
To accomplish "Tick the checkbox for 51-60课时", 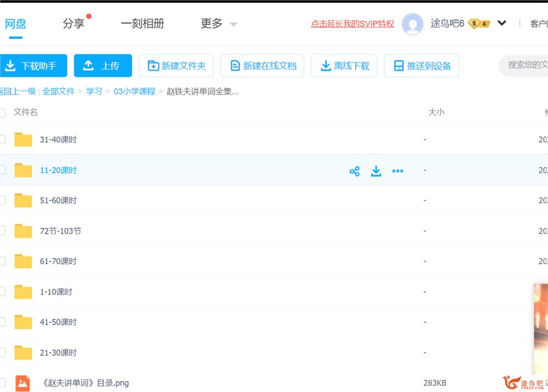I will tap(2, 200).
